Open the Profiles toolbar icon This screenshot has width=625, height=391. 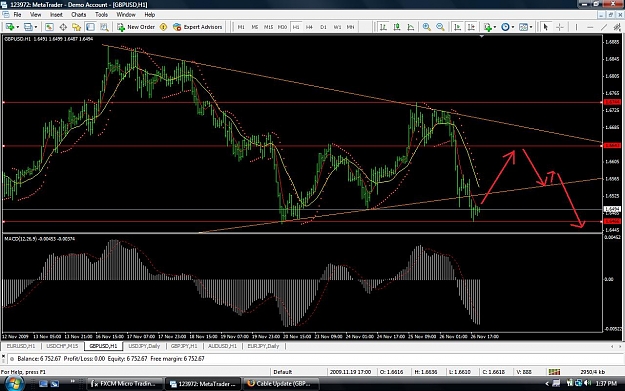point(28,27)
